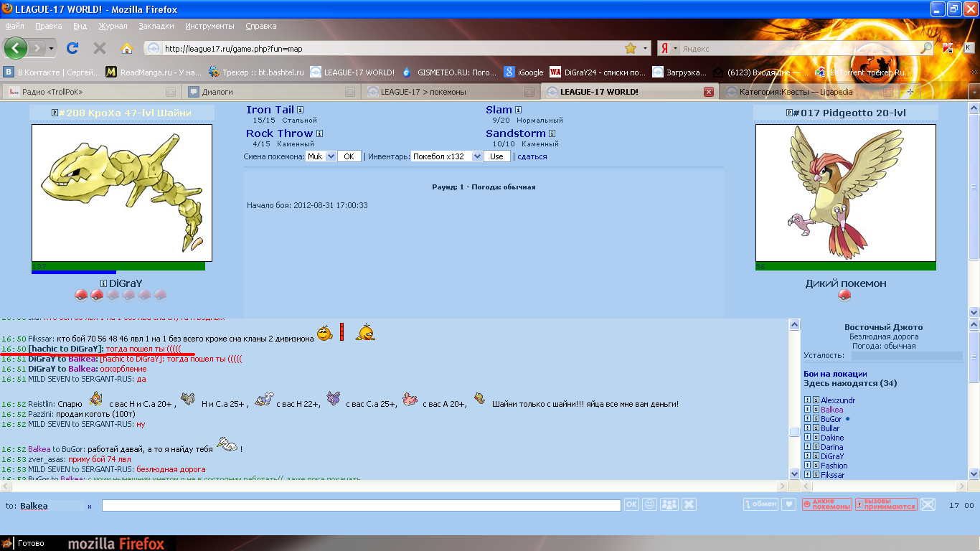980x551 pixels.
Task: Click the trainer info icon beside DiGraY
Action: [x=104, y=283]
